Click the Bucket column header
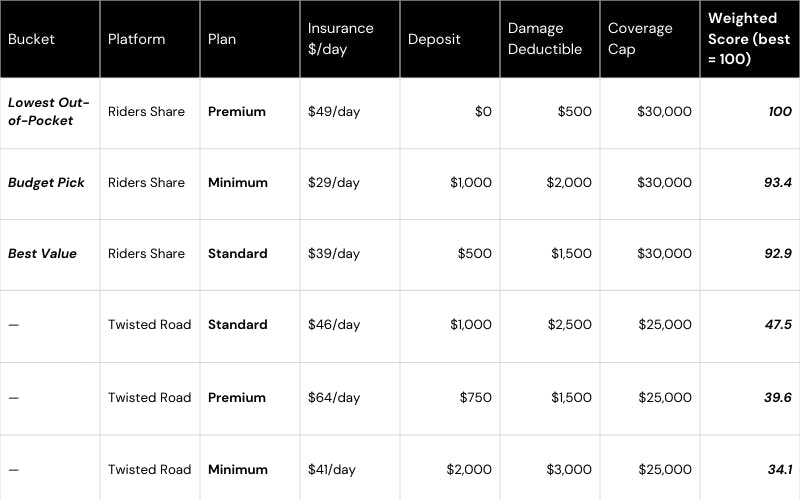This screenshot has width=800, height=500. [31, 39]
